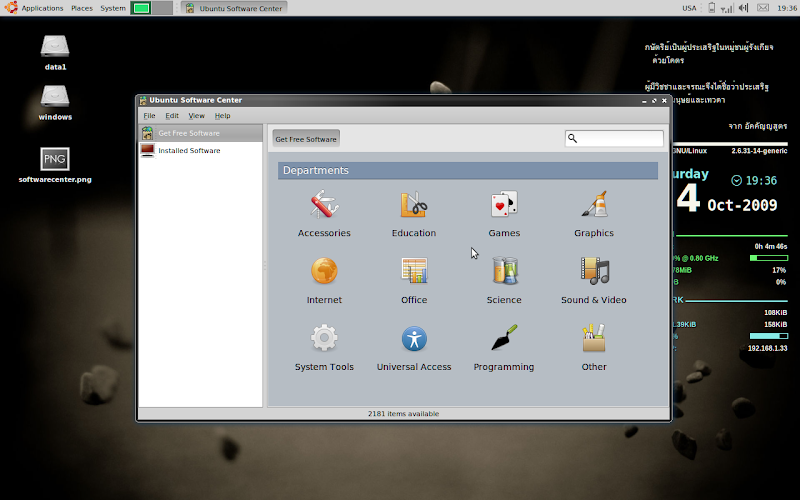Open the Universal Access icon
The image size is (800, 500).
(414, 338)
